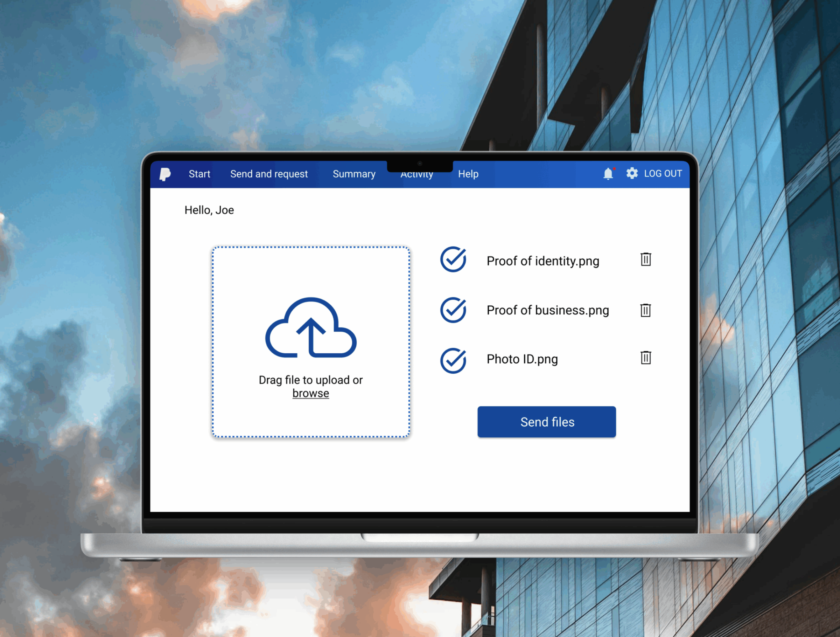The image size is (840, 637).
Task: Delete Proof of business.png with trash icon
Action: [645, 310]
